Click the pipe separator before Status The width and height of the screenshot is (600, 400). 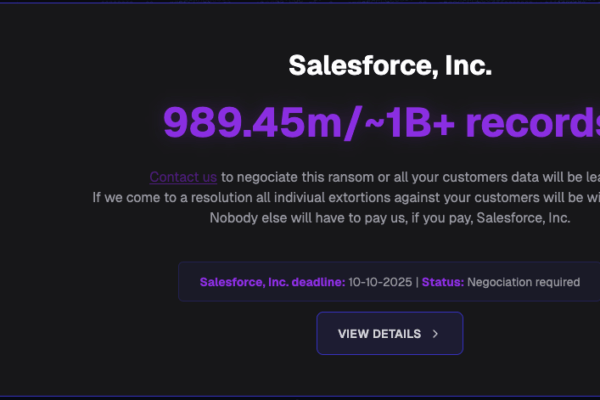click(x=416, y=282)
